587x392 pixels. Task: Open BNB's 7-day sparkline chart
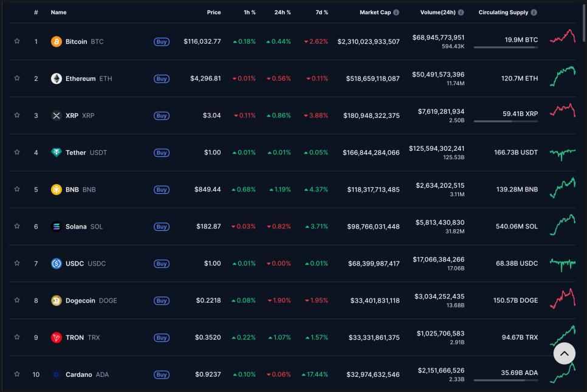[x=563, y=188]
